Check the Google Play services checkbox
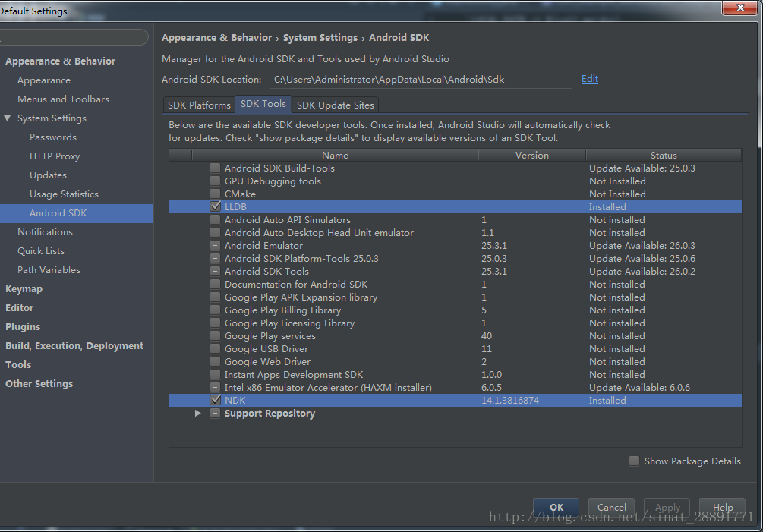The width and height of the screenshot is (763, 532). pyautogui.click(x=215, y=335)
